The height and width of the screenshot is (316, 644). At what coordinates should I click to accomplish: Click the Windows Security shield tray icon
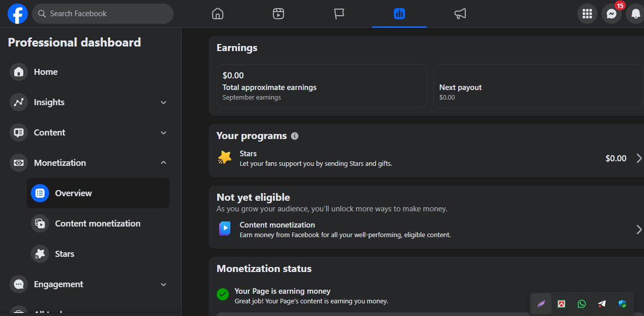tap(622, 304)
